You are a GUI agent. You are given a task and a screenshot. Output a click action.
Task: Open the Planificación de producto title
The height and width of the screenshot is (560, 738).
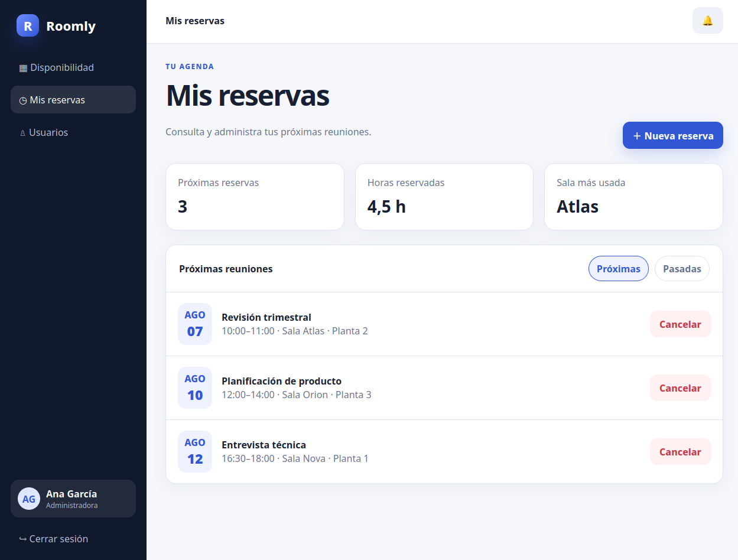pos(281,381)
